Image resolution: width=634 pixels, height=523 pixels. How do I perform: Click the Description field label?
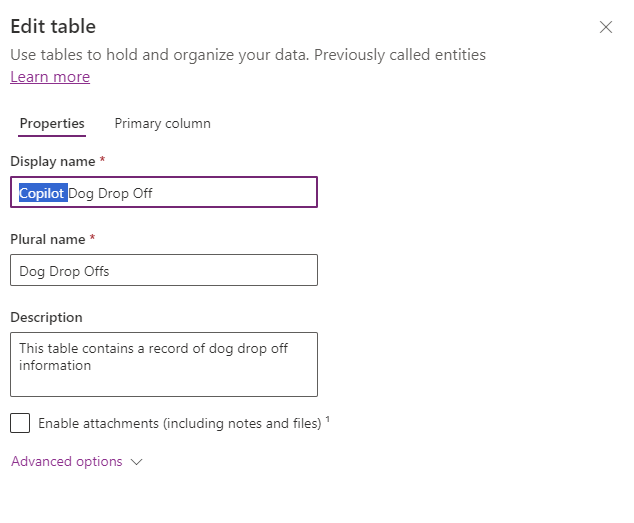pos(46,318)
